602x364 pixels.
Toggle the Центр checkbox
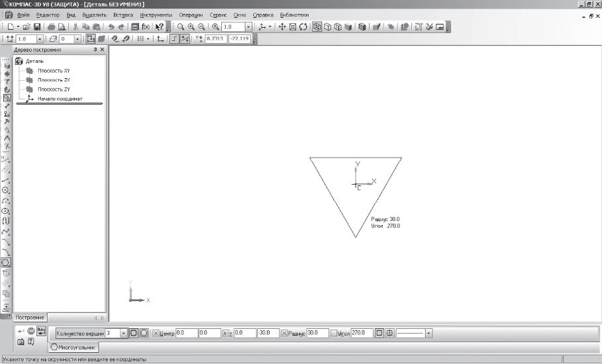(156, 334)
